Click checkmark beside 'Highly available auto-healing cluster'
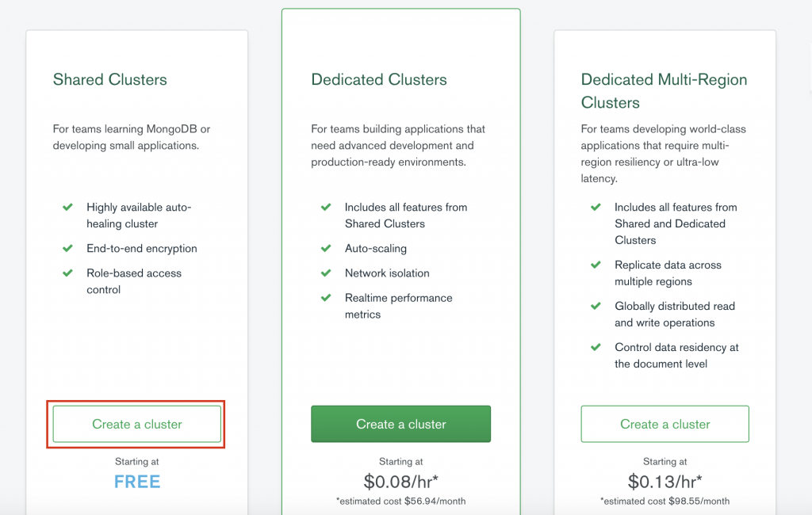Screen dimensions: 812x515 point(68,208)
